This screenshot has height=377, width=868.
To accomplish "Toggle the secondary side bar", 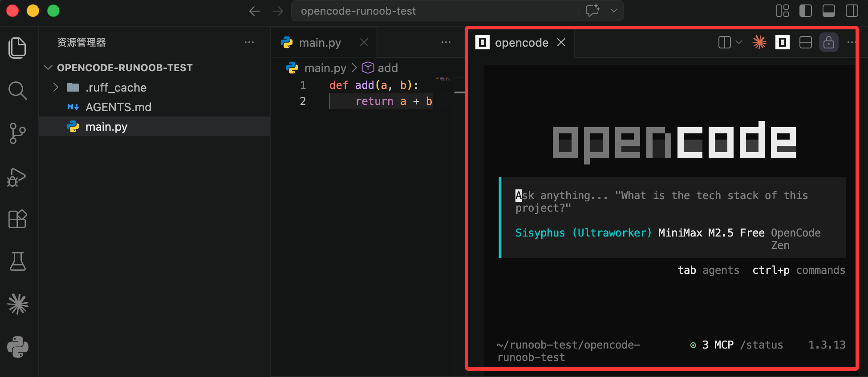I will click(852, 11).
